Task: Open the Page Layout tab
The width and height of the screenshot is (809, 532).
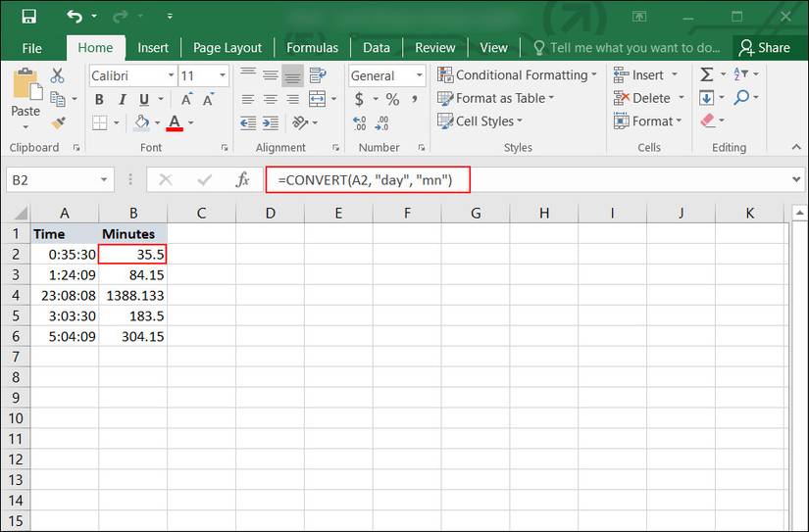Action: pyautogui.click(x=228, y=47)
